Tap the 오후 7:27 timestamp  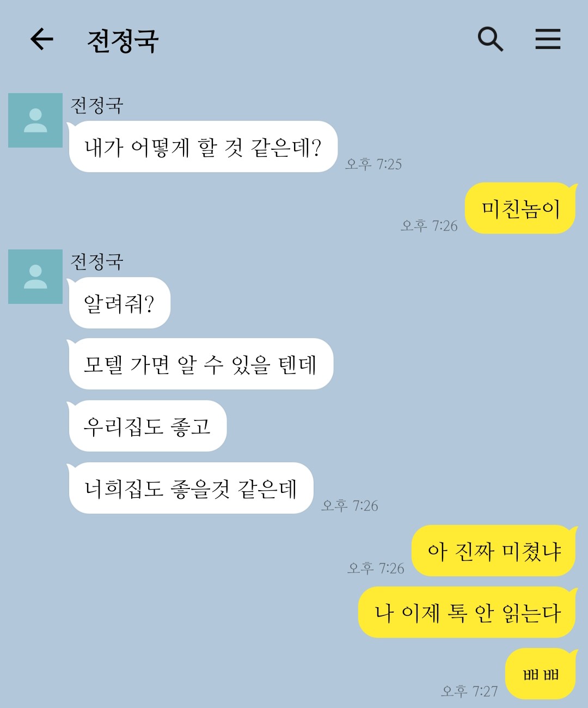pos(469,691)
